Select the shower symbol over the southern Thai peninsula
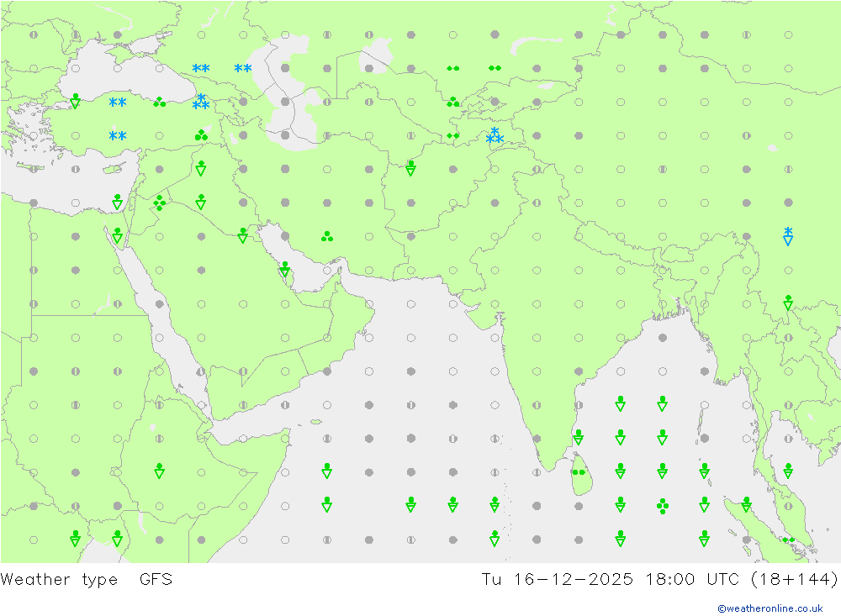 click(788, 471)
